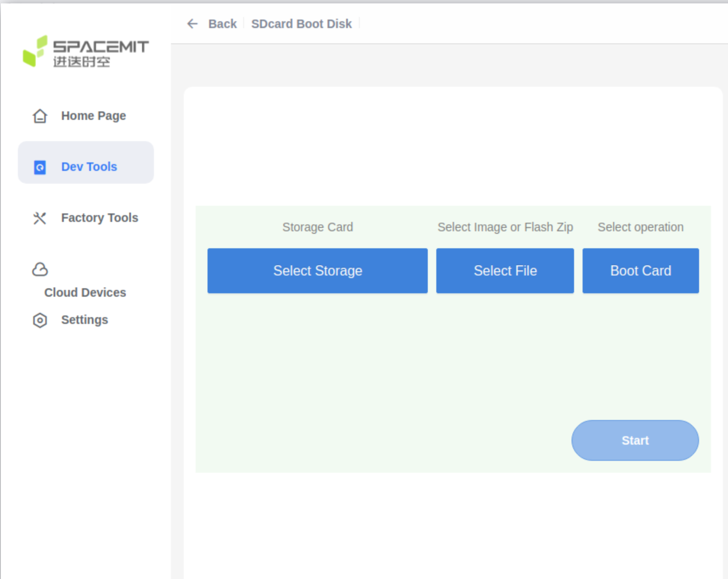The image size is (728, 579).
Task: Select the Home Page house icon
Action: [40, 116]
